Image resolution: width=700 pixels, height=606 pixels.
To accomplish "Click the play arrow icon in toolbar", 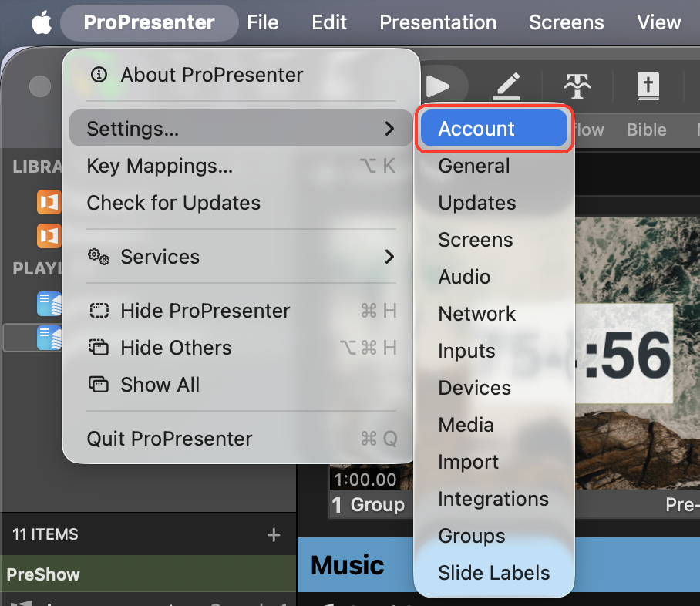I will [438, 86].
